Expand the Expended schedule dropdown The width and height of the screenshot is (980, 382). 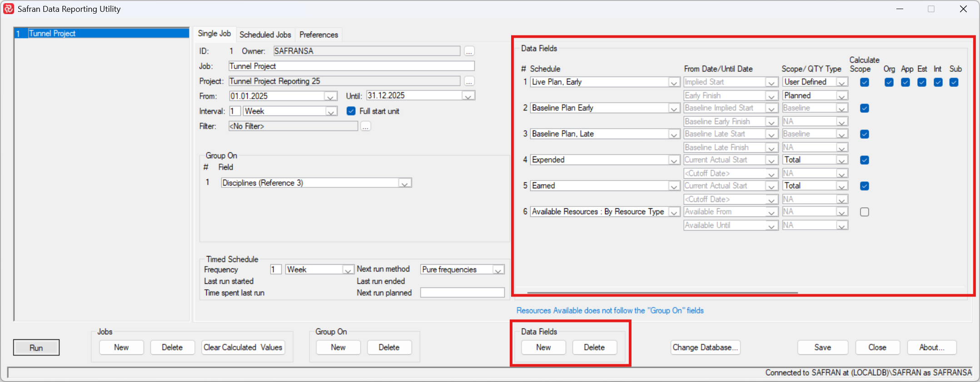click(x=674, y=160)
